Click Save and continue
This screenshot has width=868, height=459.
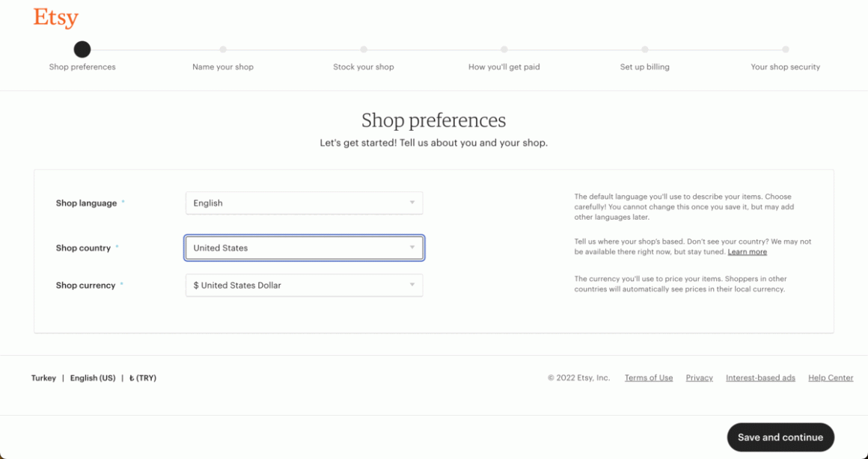click(780, 437)
